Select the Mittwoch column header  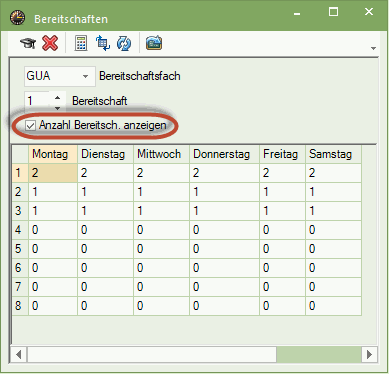[x=161, y=154]
